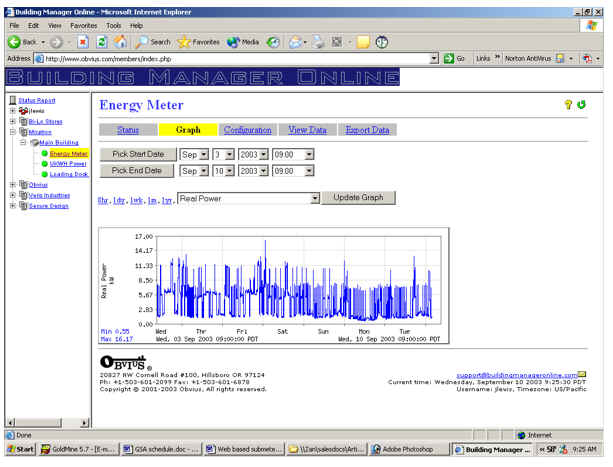Image resolution: width=613 pixels, height=467 pixels.
Task: Click the Main Building node icon
Action: (x=34, y=143)
